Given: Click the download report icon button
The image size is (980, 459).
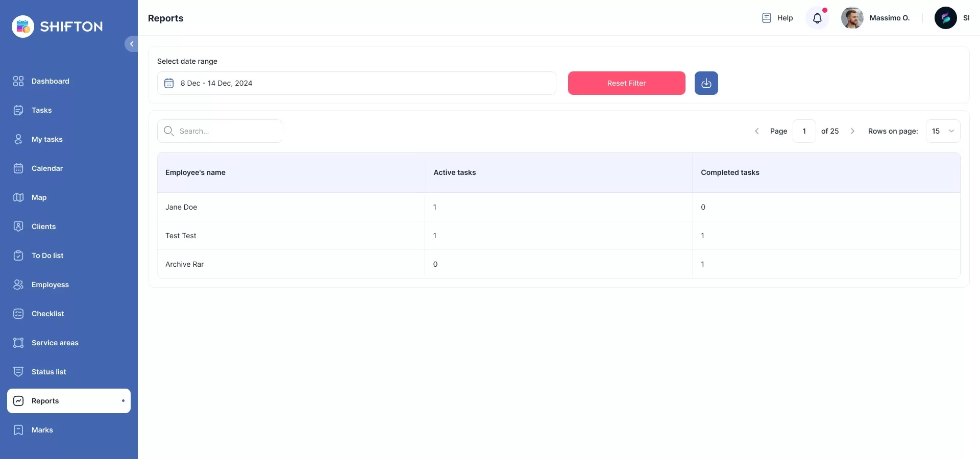Looking at the screenshot, I should pyautogui.click(x=706, y=83).
